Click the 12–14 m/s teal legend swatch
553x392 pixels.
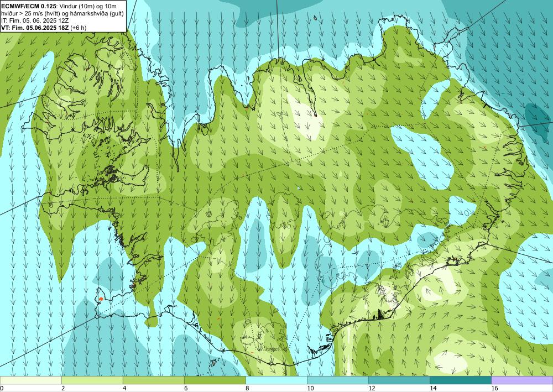point(399,380)
